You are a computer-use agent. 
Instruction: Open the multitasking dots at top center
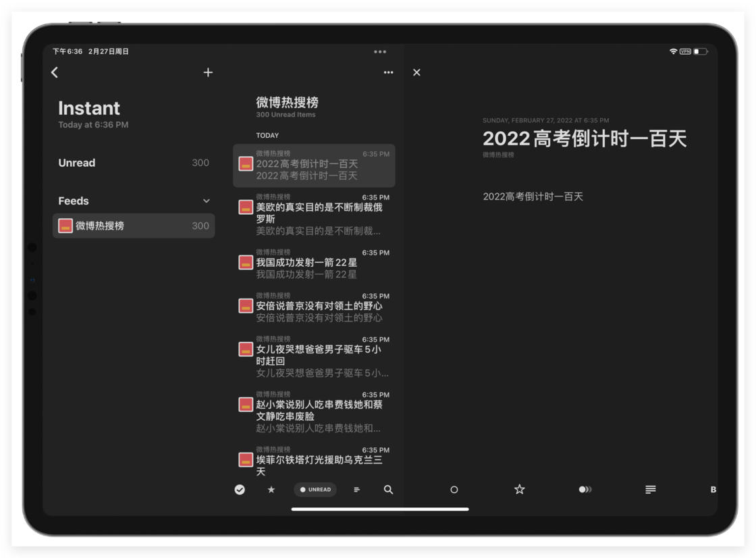pyautogui.click(x=380, y=51)
